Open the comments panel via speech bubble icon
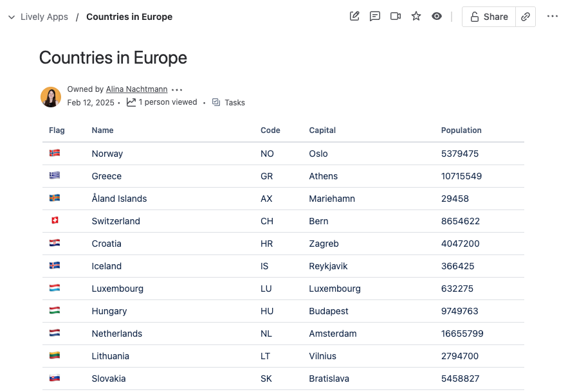 (375, 16)
